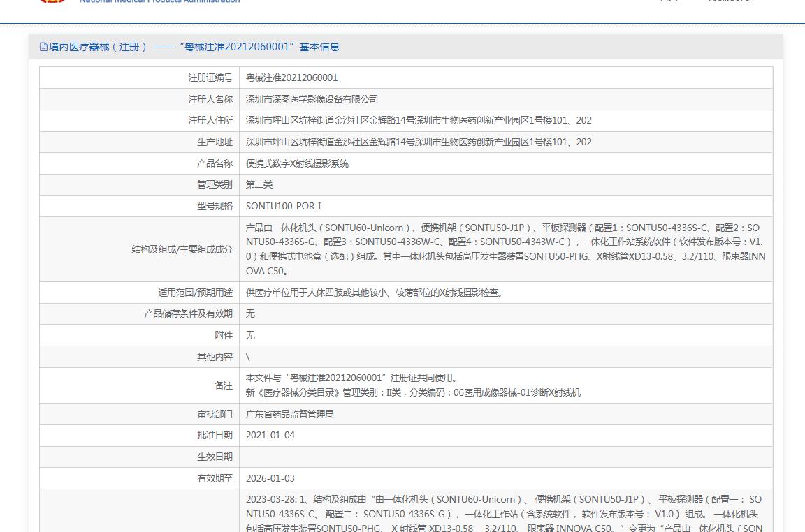Click the label 有效期至
Viewport: 805px width, 532px height.
coord(215,478)
